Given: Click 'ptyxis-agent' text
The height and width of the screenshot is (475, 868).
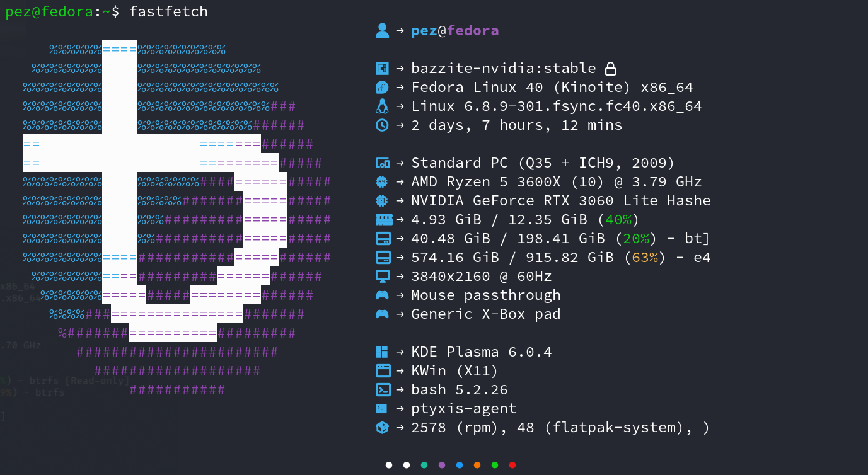Looking at the screenshot, I should (x=464, y=408).
